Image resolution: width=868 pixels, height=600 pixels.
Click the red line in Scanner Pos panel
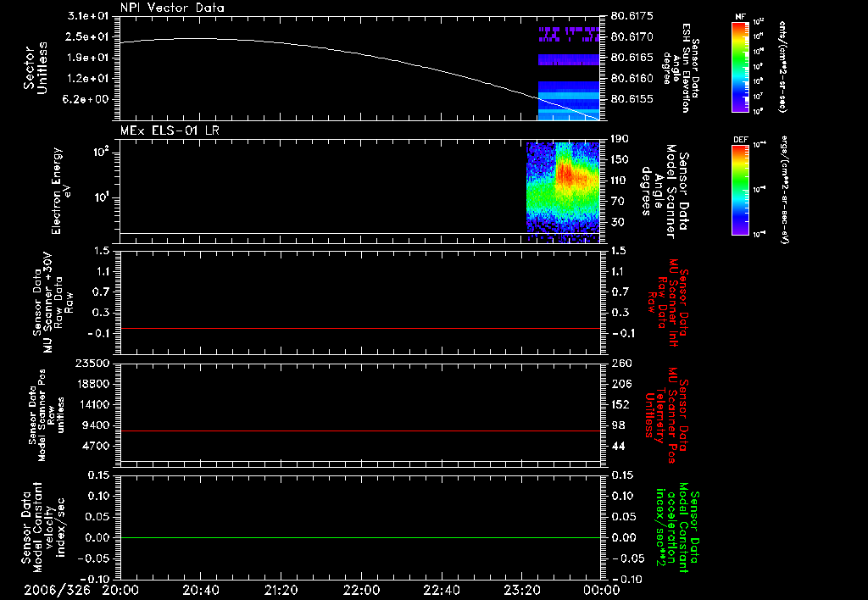(359, 431)
